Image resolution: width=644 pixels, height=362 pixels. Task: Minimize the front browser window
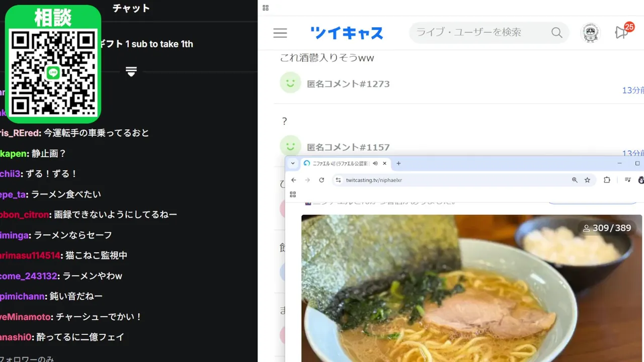(x=620, y=163)
